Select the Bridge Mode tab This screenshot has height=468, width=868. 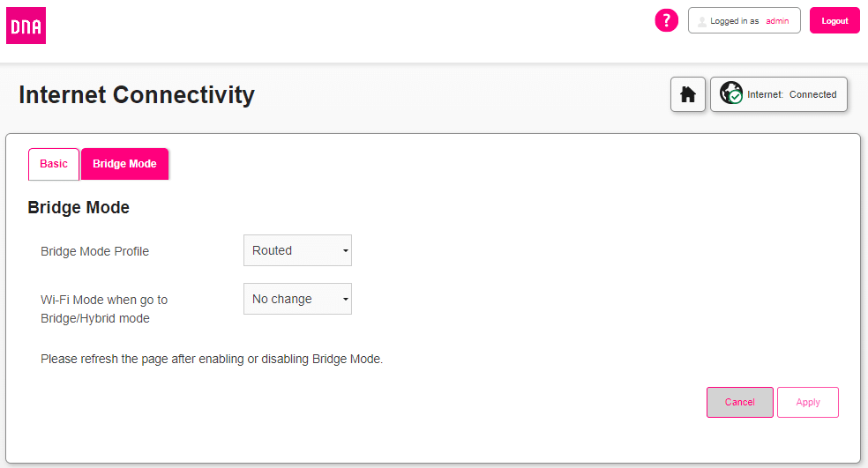[124, 164]
